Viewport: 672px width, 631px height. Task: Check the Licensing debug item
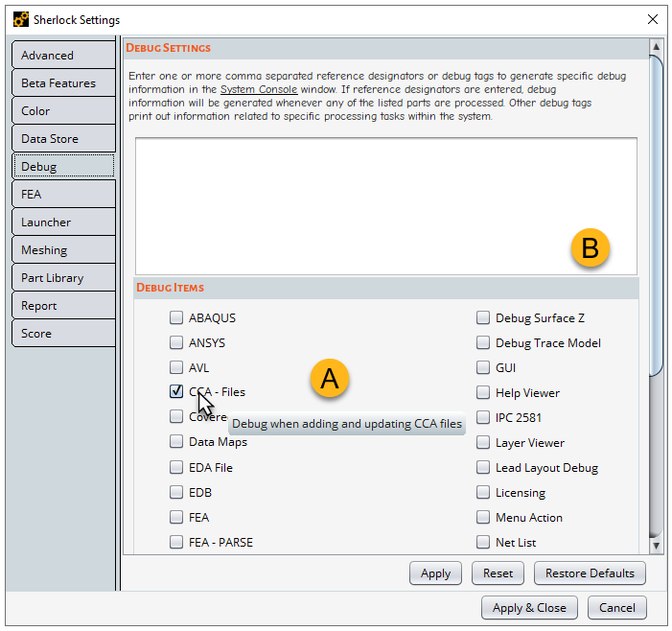(x=483, y=492)
